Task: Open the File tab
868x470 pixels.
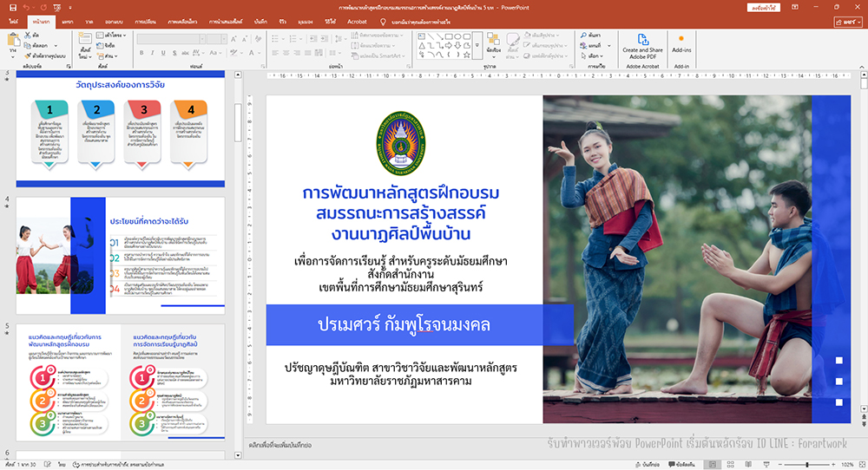Action: coord(13,22)
